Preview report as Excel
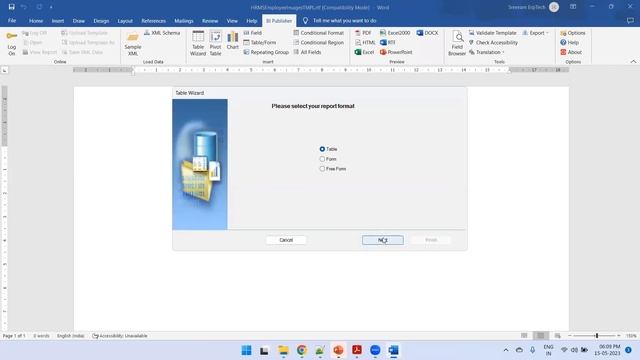The width and height of the screenshot is (640, 360). tap(364, 52)
